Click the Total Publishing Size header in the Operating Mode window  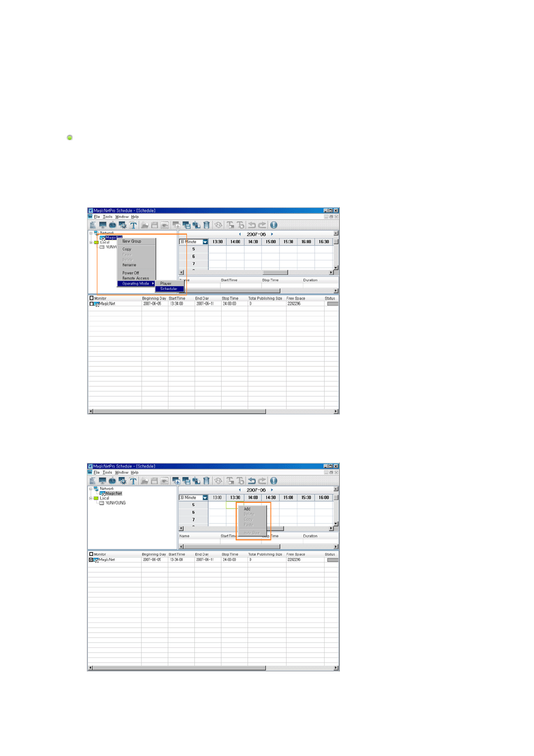(266, 298)
